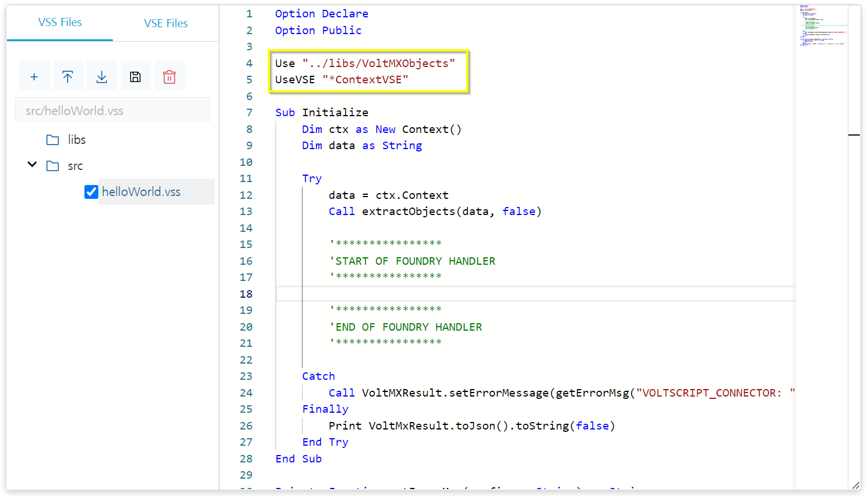868x496 pixels.
Task: Click the editor resize handle corner
Action: coord(856,485)
